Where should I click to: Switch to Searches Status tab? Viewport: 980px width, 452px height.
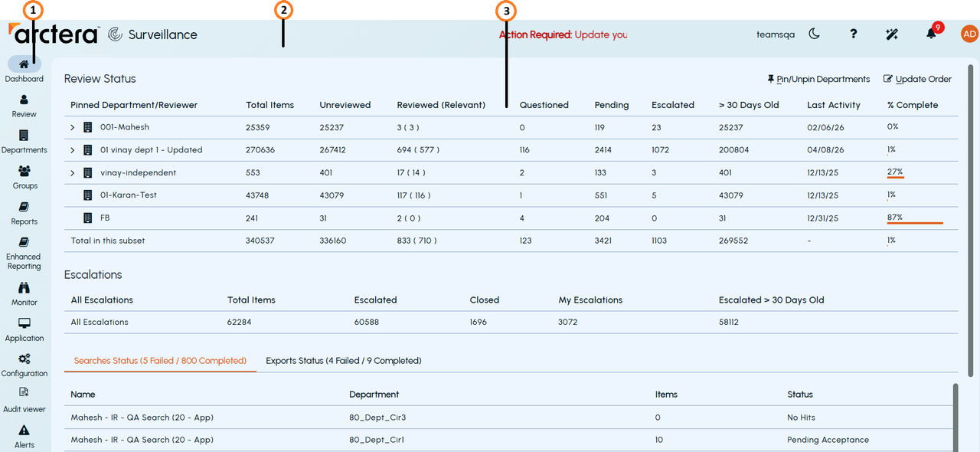point(160,360)
